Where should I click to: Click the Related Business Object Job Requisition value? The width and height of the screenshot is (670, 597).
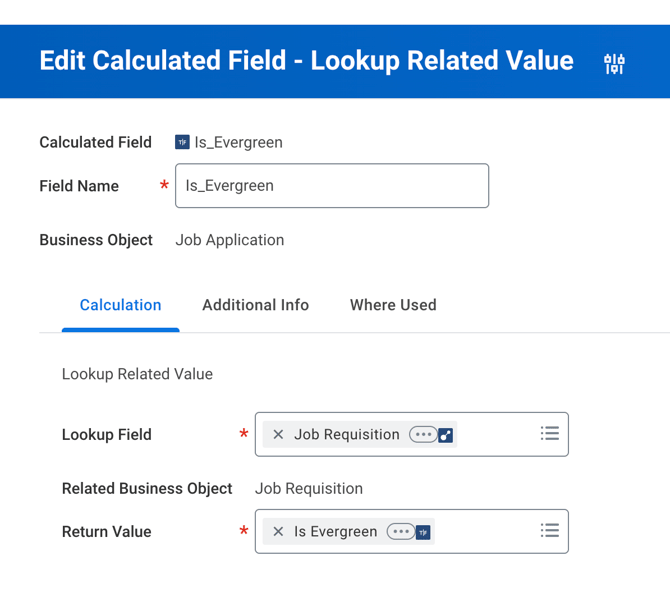(309, 488)
